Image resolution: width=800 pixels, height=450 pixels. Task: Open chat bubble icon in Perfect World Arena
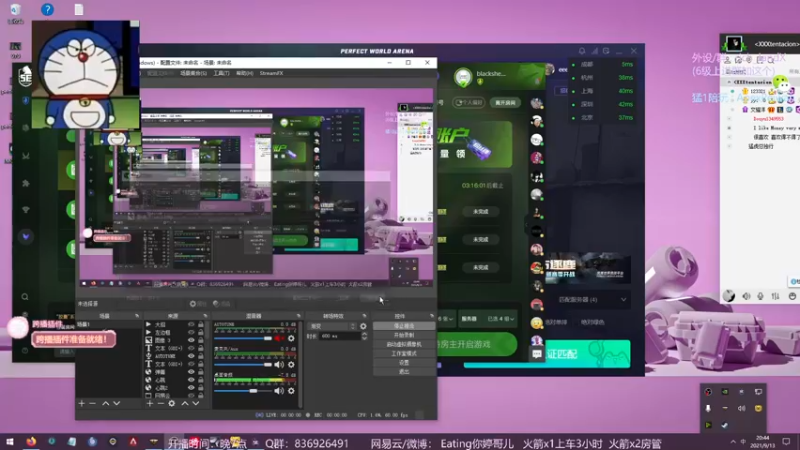point(537,354)
